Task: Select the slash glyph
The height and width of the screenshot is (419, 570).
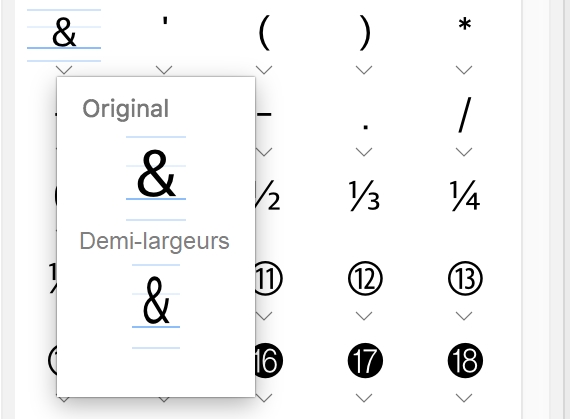Action: click(x=464, y=115)
